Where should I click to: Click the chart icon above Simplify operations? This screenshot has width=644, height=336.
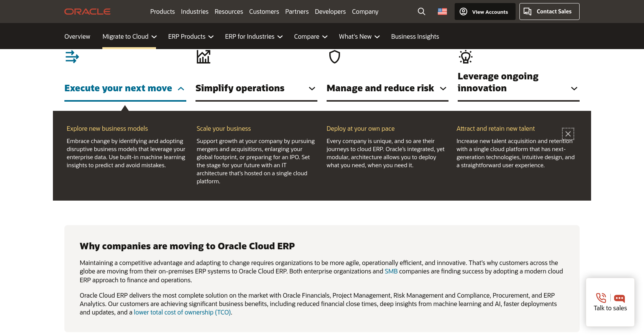point(204,57)
